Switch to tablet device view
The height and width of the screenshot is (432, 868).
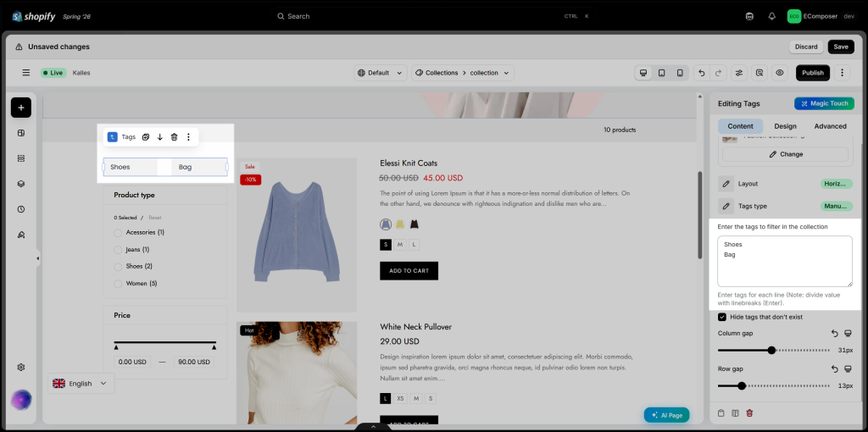pyautogui.click(x=661, y=73)
